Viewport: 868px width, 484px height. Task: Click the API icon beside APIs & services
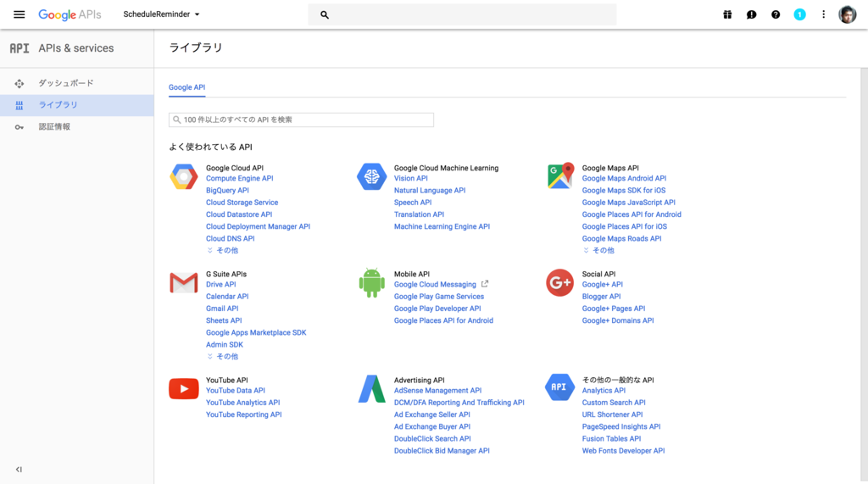pos(19,48)
